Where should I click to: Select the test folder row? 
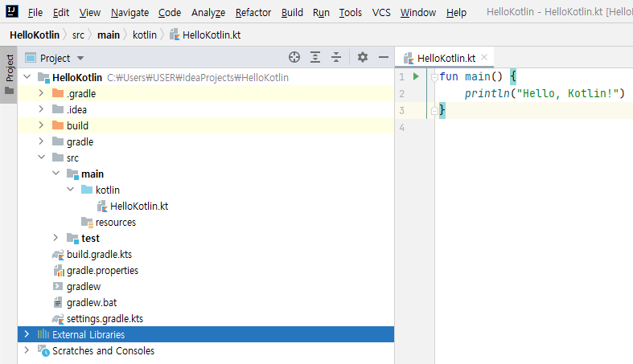[206, 238]
